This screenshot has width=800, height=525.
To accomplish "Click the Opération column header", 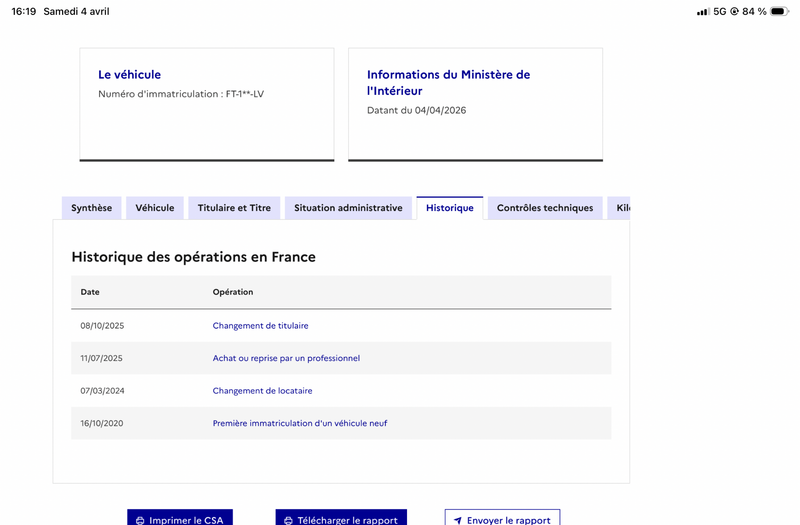I will coord(233,292).
